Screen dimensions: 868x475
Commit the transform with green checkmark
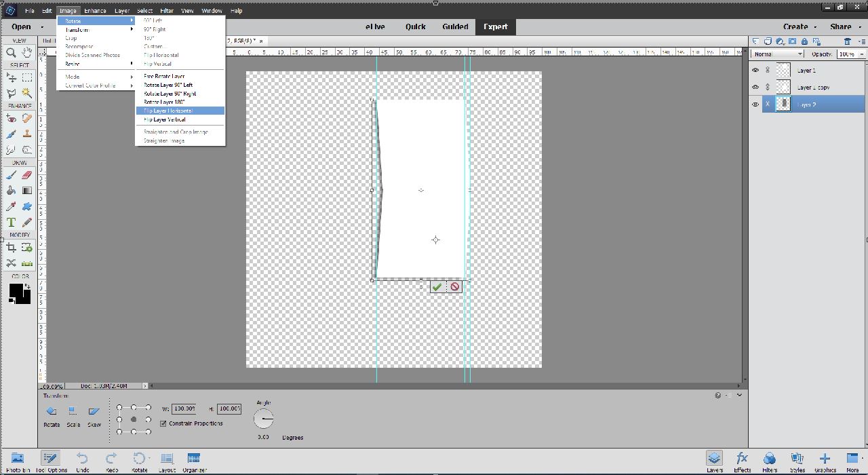pos(437,287)
